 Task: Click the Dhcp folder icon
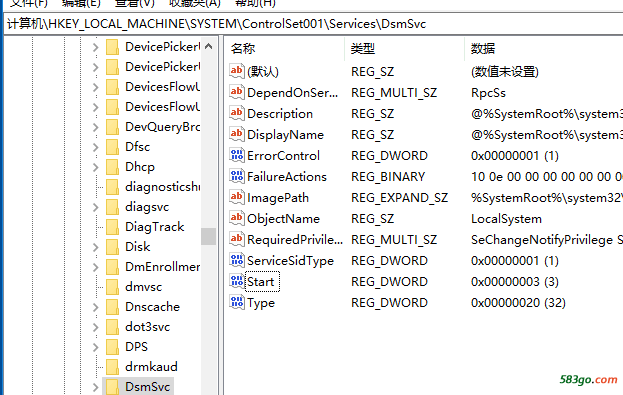coord(112,167)
